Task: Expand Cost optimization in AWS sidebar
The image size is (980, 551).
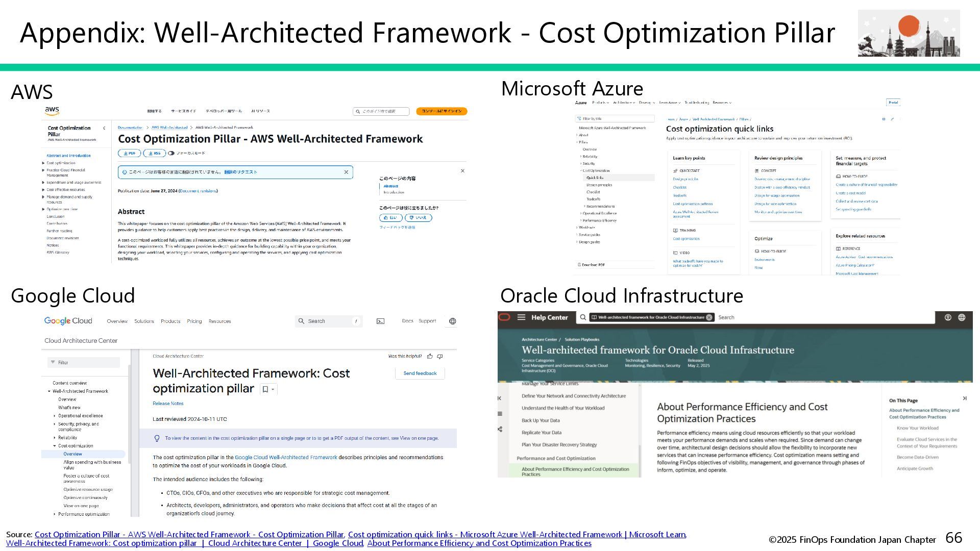Action: [x=43, y=163]
